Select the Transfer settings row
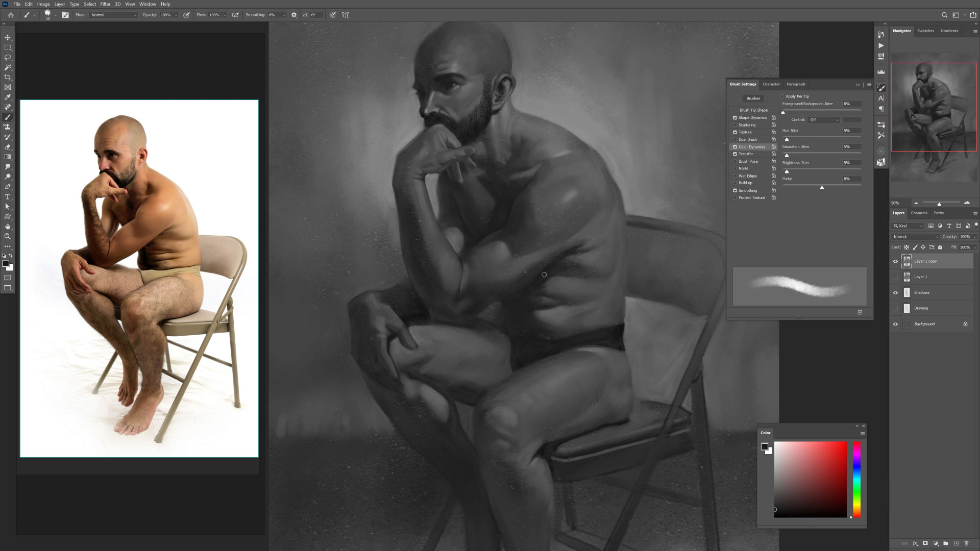This screenshot has width=980, height=551. click(x=753, y=154)
